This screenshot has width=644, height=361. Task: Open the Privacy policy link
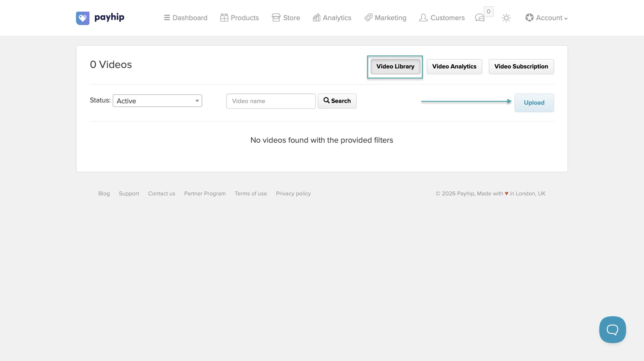pyautogui.click(x=293, y=194)
